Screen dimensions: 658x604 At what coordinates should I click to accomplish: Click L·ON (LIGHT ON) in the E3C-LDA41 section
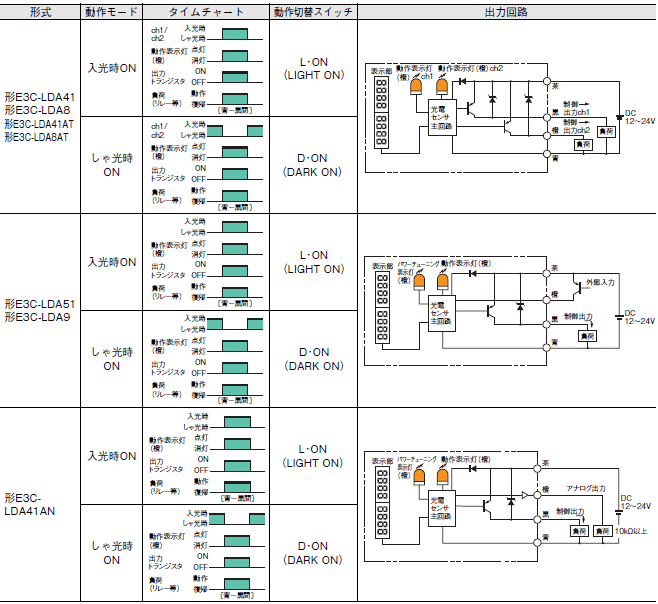pos(314,68)
